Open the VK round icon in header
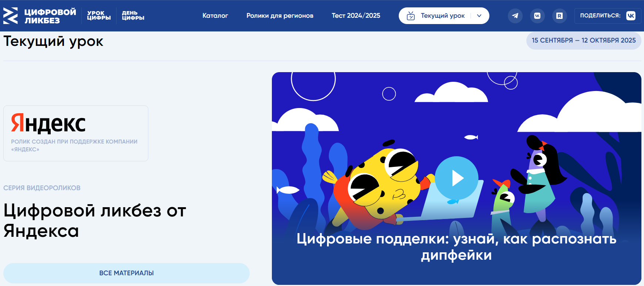The height and width of the screenshot is (286, 644). click(537, 16)
